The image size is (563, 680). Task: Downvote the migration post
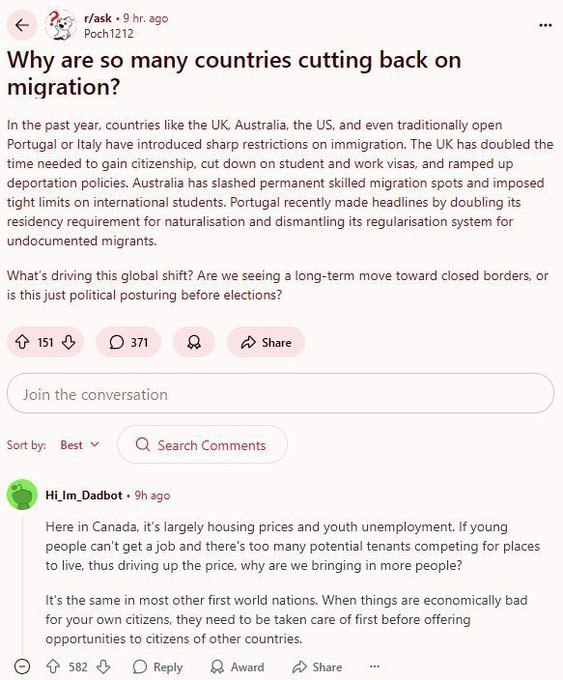point(69,342)
